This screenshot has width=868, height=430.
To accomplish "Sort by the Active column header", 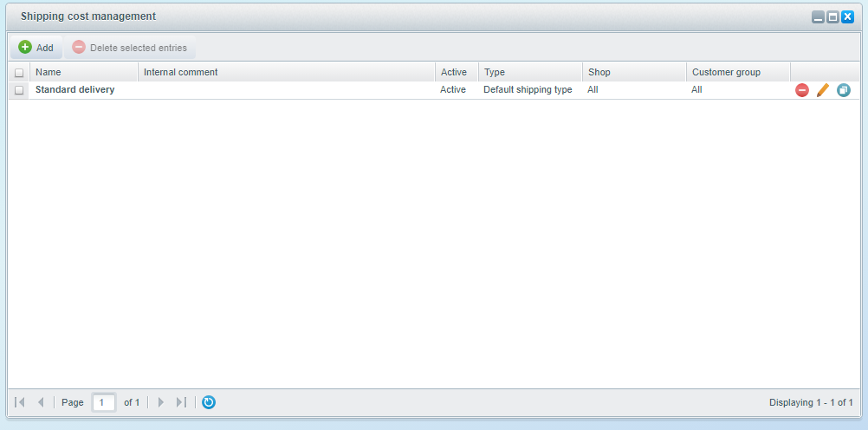I will click(456, 72).
